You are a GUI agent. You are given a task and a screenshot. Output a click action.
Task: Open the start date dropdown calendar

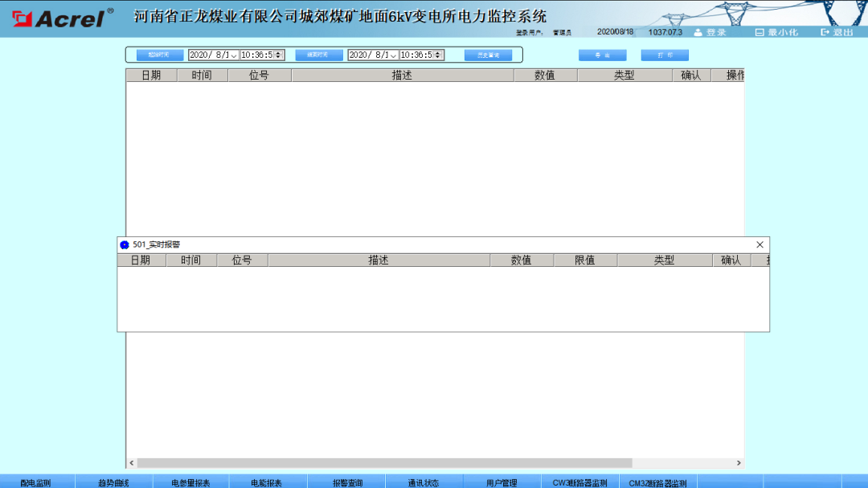pyautogui.click(x=234, y=55)
